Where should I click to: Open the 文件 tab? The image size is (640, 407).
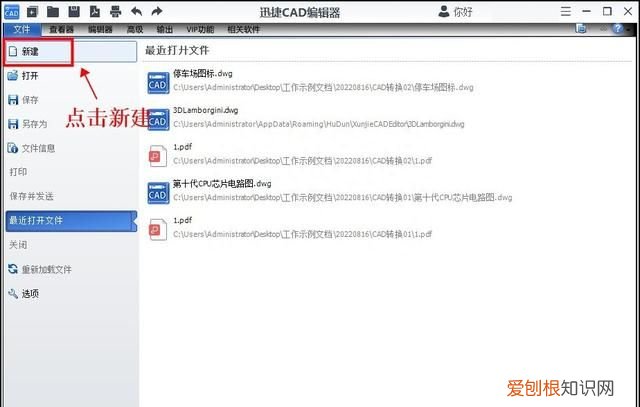(x=22, y=29)
